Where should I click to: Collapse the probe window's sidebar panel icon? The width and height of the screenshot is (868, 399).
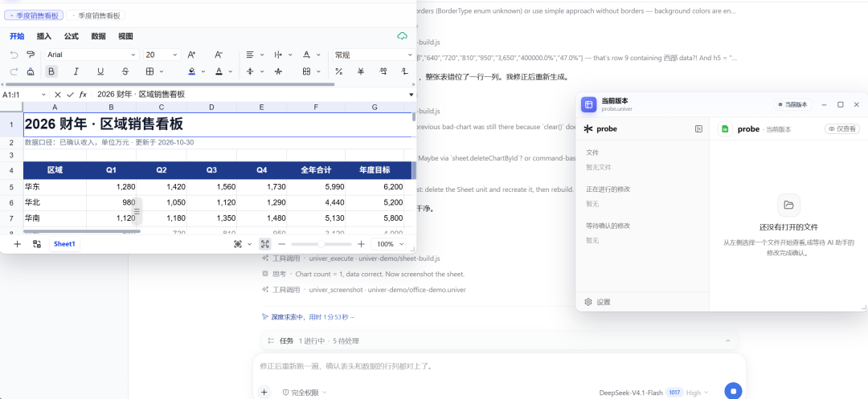(698, 128)
